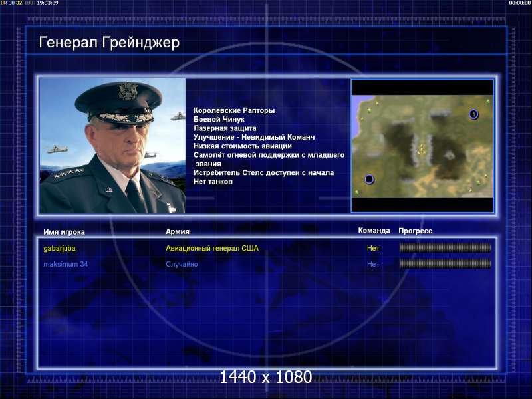The height and width of the screenshot is (399, 532).
Task: Click the '1440 x 1080' resolution text
Action: click(x=265, y=377)
